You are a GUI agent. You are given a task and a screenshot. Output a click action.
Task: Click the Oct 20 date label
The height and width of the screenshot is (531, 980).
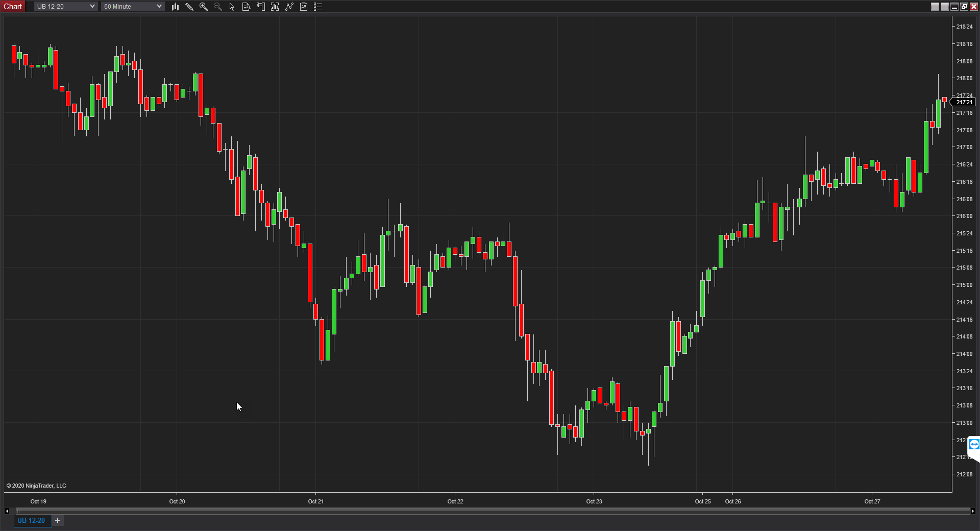(x=177, y=501)
